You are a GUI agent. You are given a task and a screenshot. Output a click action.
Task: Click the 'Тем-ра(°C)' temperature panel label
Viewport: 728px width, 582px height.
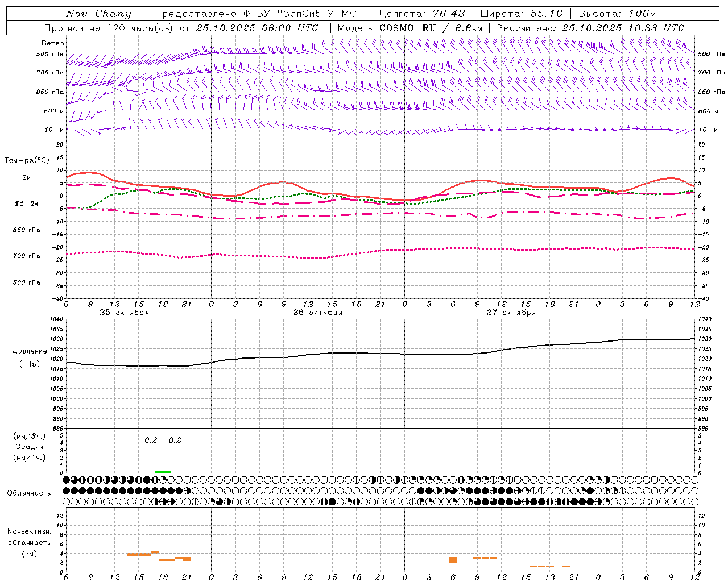27,161
